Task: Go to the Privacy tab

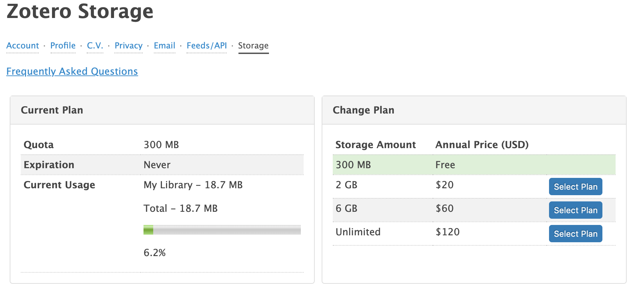Action: (129, 46)
